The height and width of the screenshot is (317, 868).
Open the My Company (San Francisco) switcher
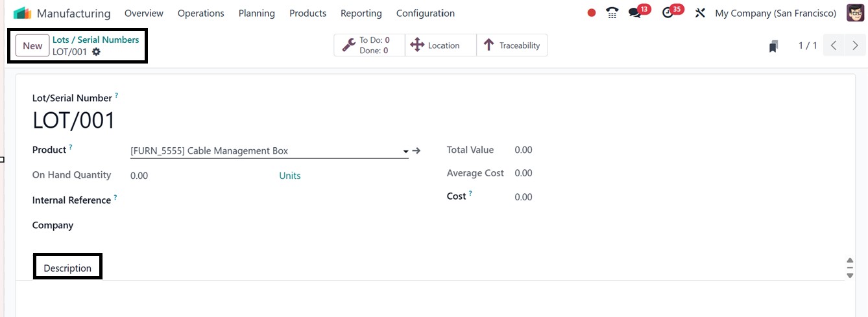point(775,13)
